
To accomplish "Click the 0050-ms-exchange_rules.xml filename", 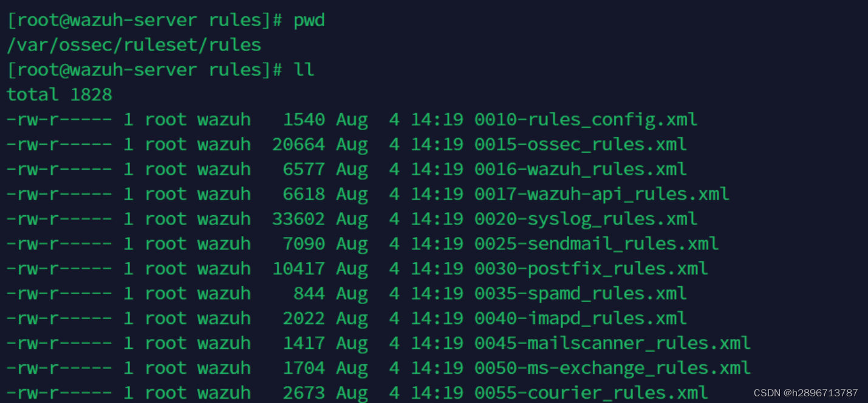I will (612, 369).
